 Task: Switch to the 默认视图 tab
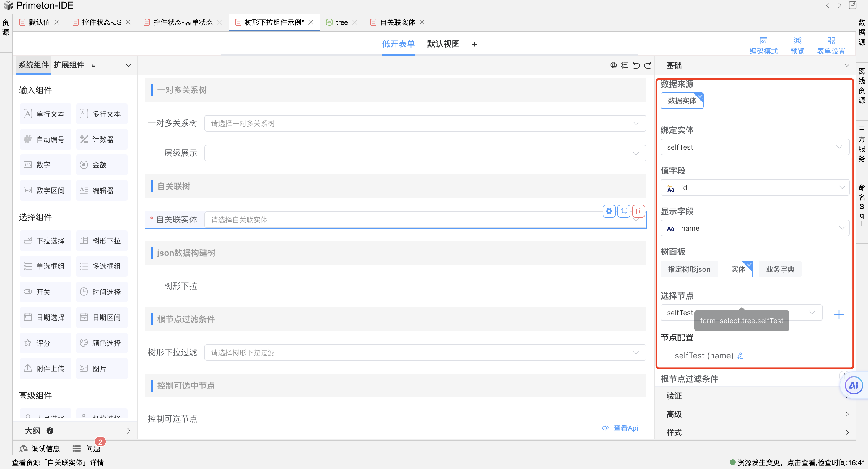tap(443, 44)
